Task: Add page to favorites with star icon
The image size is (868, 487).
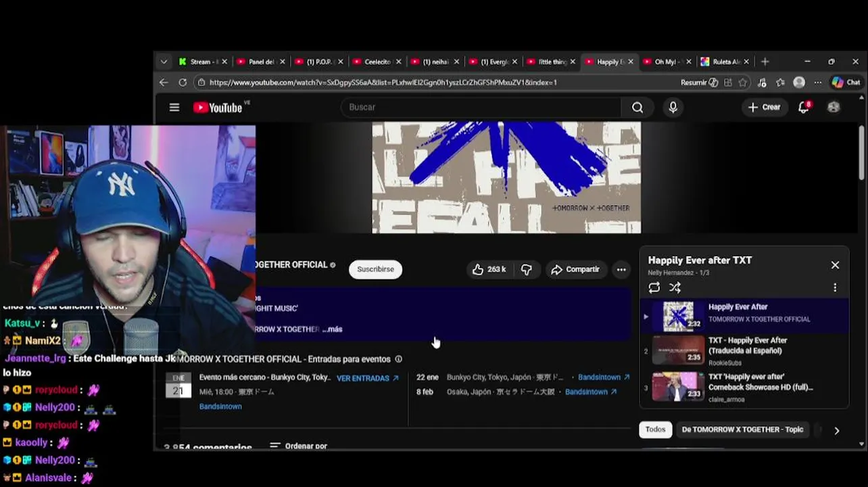Action: pyautogui.click(x=743, y=83)
